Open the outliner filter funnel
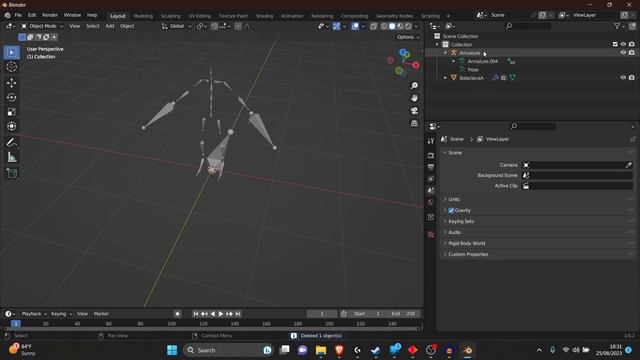 tap(617, 26)
